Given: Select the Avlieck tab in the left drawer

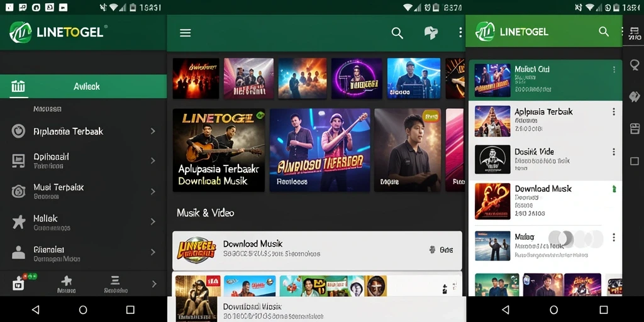Looking at the screenshot, I should pos(84,86).
